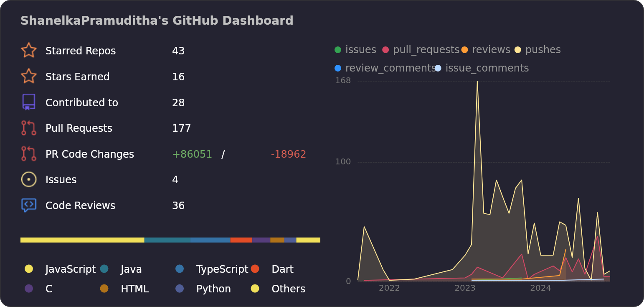Click the review_comments legend label
This screenshot has width=644, height=307.
tap(391, 68)
